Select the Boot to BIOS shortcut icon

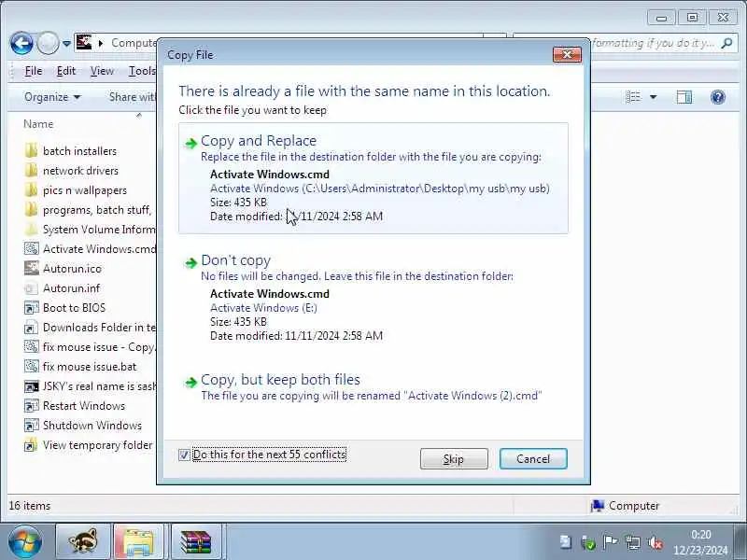pos(31,308)
